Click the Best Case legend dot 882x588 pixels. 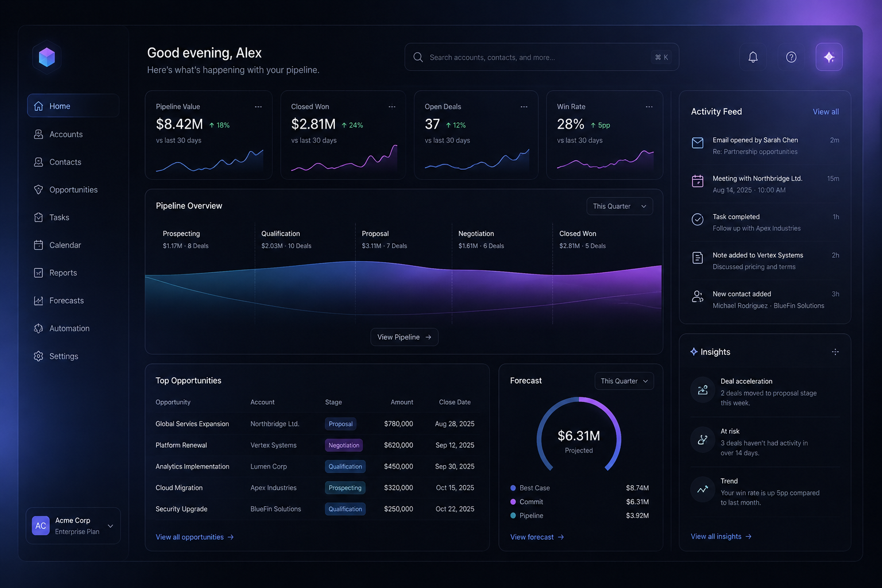coord(513,488)
